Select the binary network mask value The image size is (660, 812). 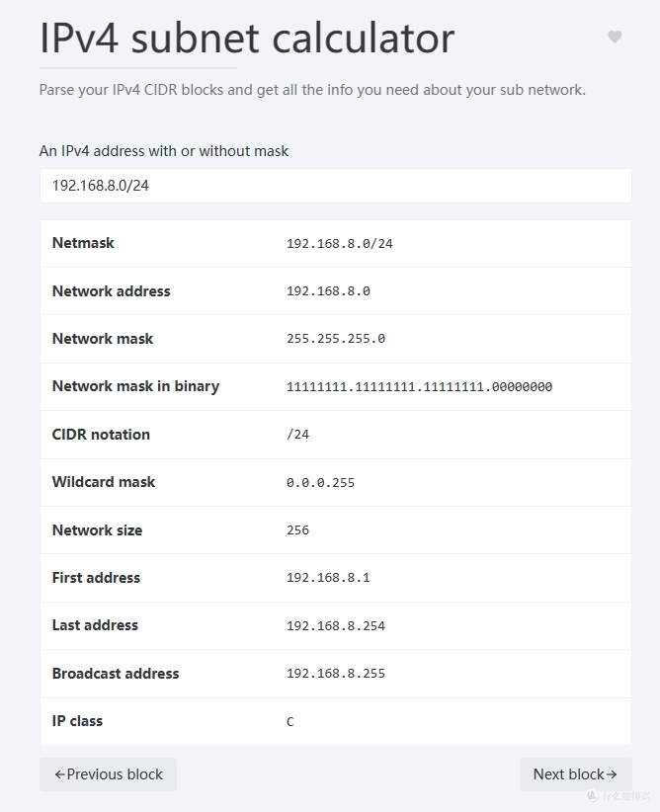(419, 387)
